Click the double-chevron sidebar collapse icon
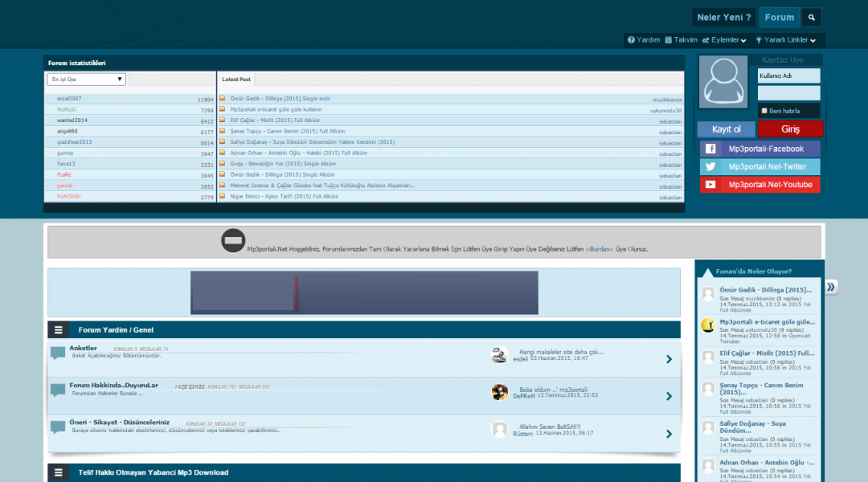 (x=831, y=287)
